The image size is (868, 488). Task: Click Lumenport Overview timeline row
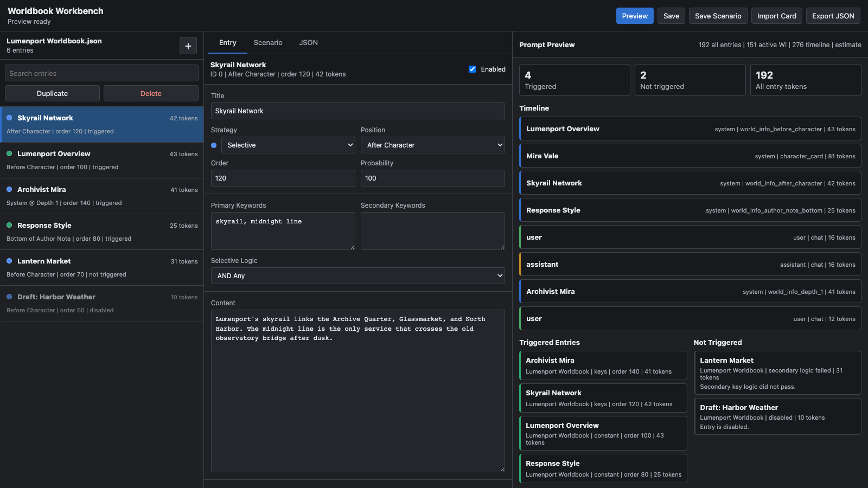coord(690,129)
